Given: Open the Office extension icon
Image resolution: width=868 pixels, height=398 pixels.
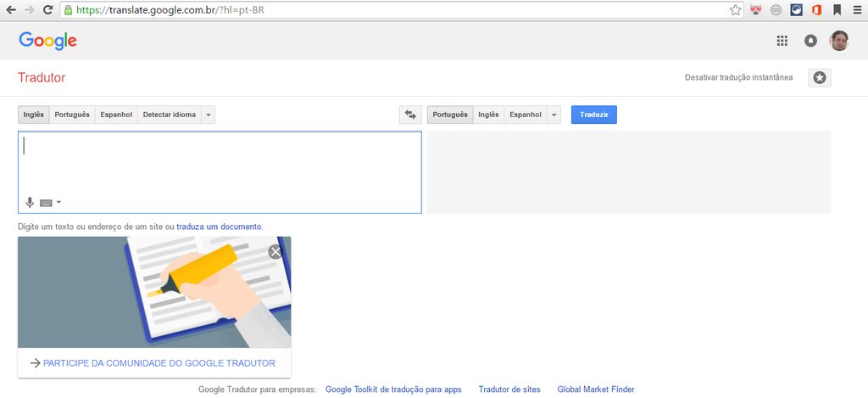Looking at the screenshot, I should point(816,10).
